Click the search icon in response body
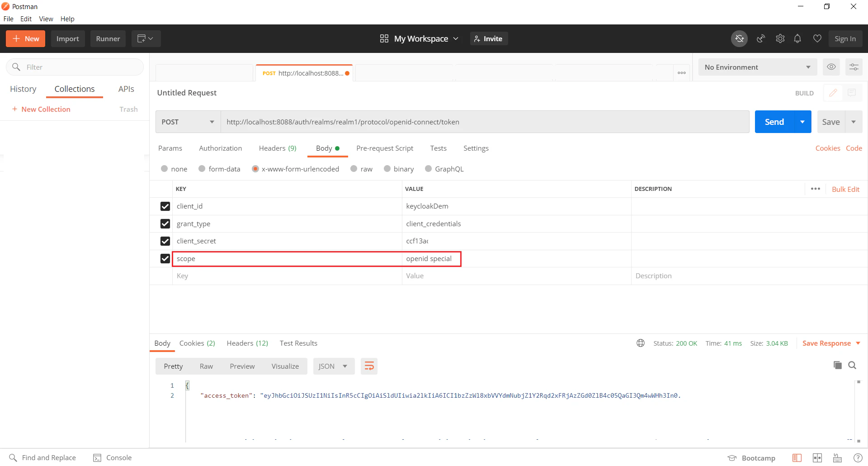Image resolution: width=868 pixels, height=466 pixels. coord(852,365)
